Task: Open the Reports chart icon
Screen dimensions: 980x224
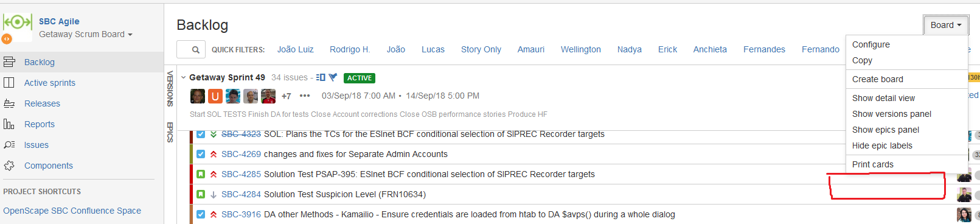Action: [9, 124]
